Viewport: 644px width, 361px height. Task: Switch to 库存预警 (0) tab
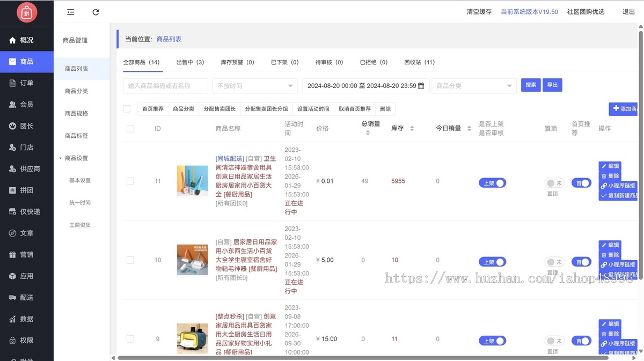tap(238, 62)
